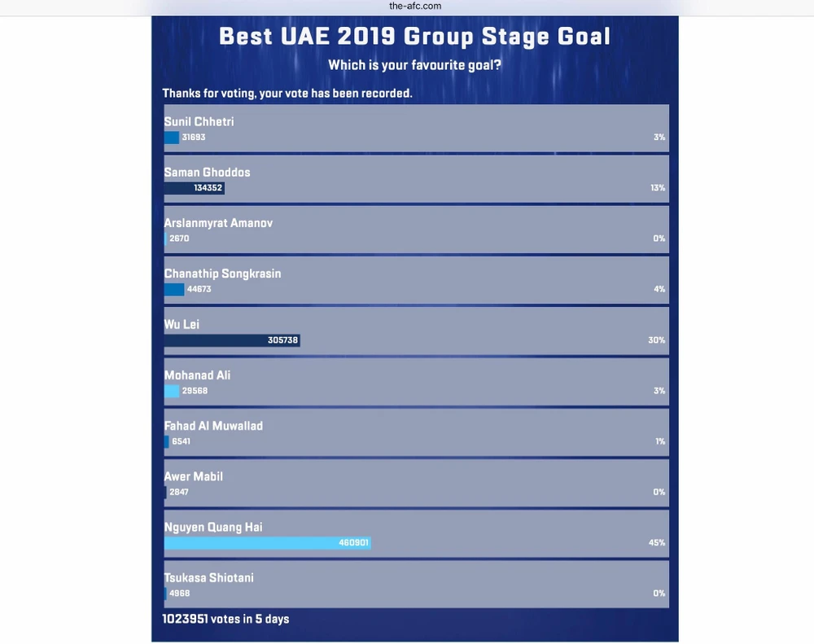Click the the-afc.com address bar
This screenshot has width=814, height=644.
414,7
